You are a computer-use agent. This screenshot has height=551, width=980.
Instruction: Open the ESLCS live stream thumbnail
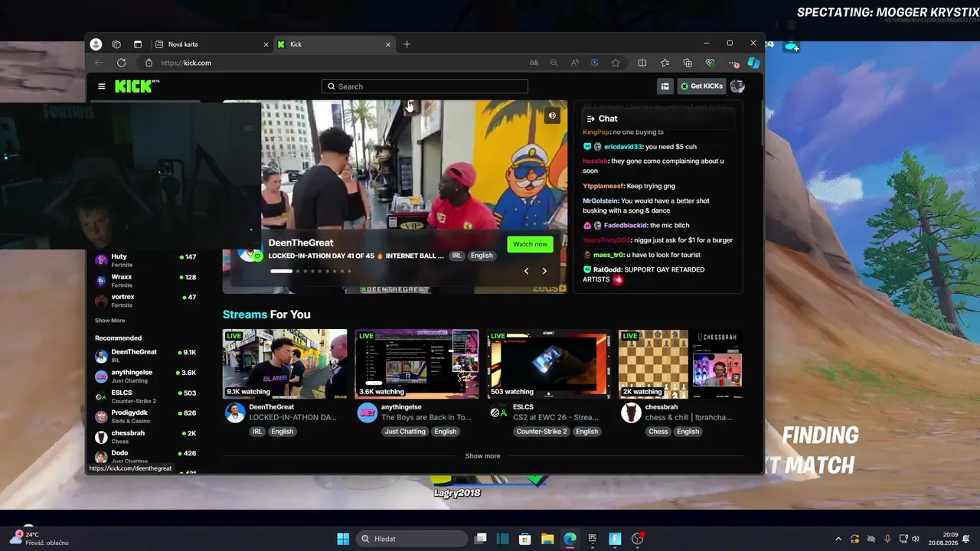[549, 364]
